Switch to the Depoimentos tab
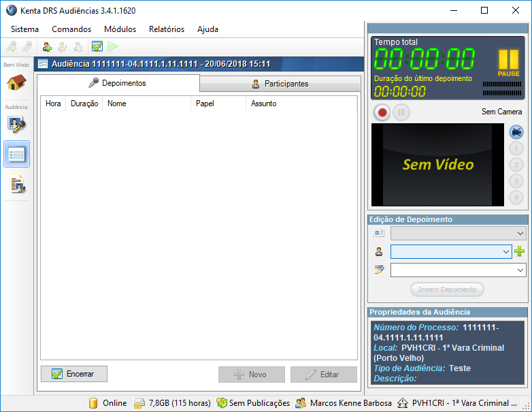Image resolution: width=532 pixels, height=412 pixels. coord(118,83)
